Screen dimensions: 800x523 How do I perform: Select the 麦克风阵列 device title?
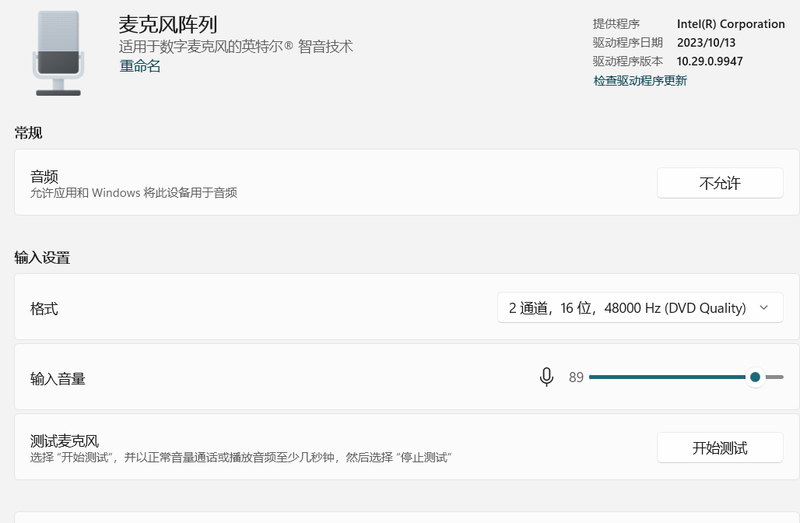click(168, 24)
